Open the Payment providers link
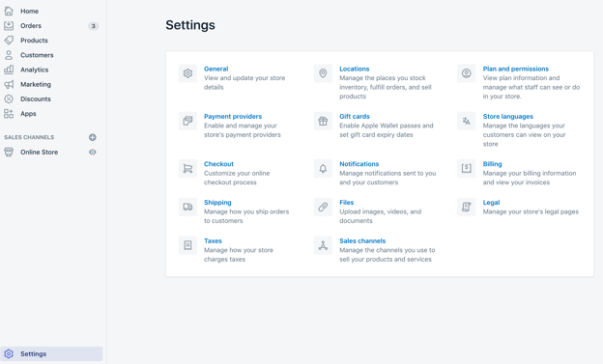The height and width of the screenshot is (364, 603). [x=233, y=117]
